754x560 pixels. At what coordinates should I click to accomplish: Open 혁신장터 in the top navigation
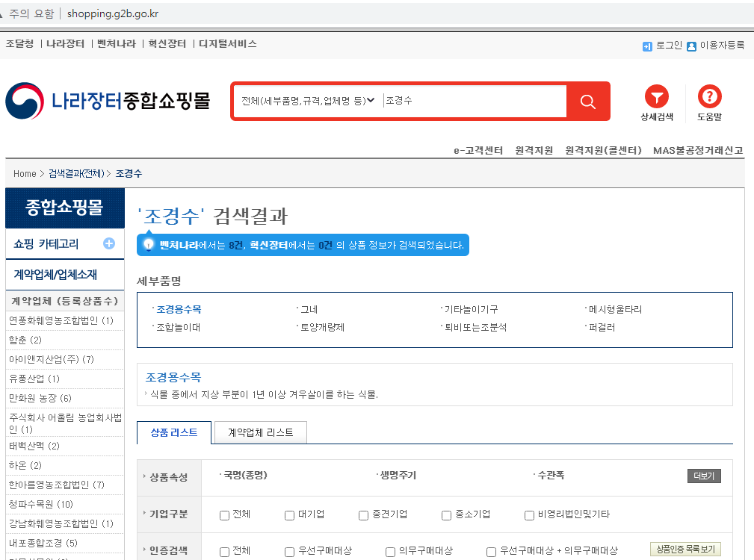click(x=167, y=44)
